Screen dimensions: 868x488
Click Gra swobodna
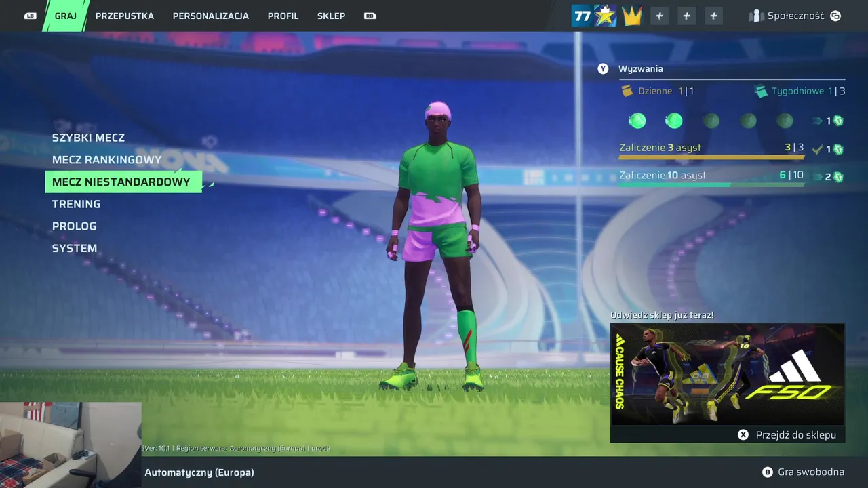tap(811, 472)
